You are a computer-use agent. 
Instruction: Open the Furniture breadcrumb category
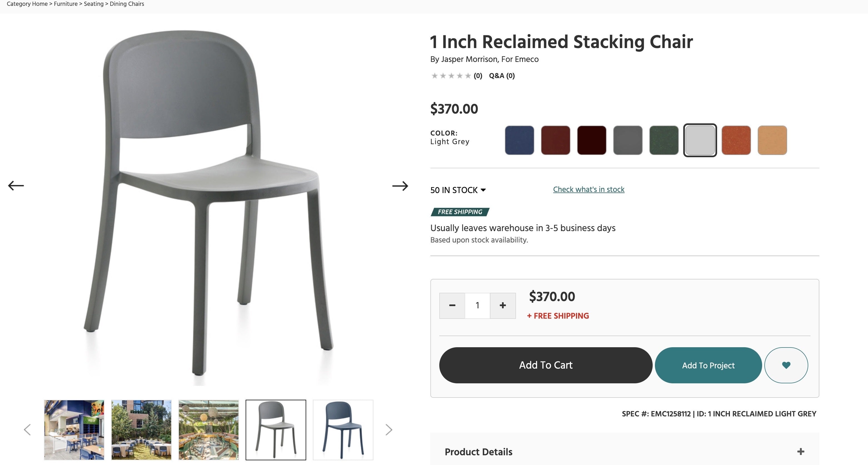coord(66,4)
